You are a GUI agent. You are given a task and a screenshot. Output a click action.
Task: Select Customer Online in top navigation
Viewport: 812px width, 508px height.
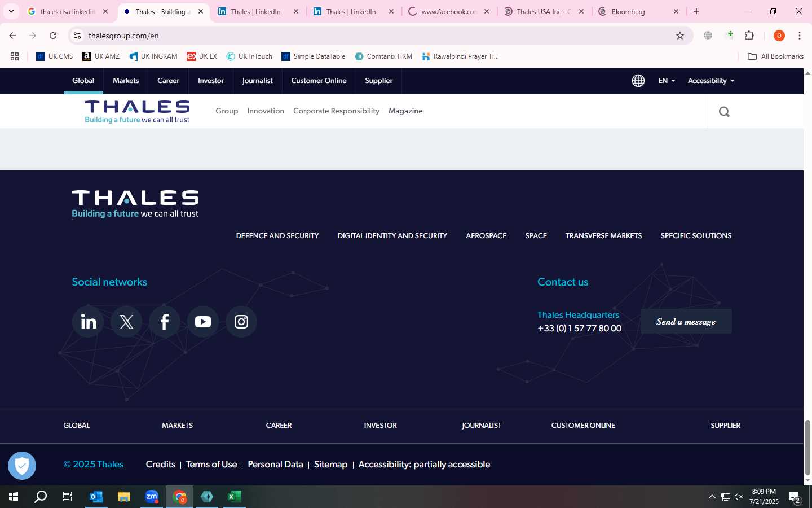coord(319,81)
